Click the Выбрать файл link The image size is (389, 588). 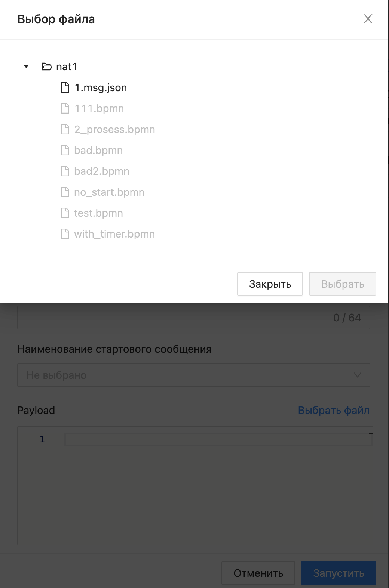point(333,411)
